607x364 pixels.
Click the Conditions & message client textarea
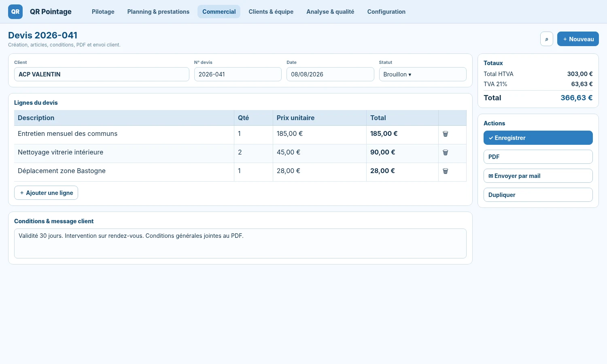tap(240, 243)
